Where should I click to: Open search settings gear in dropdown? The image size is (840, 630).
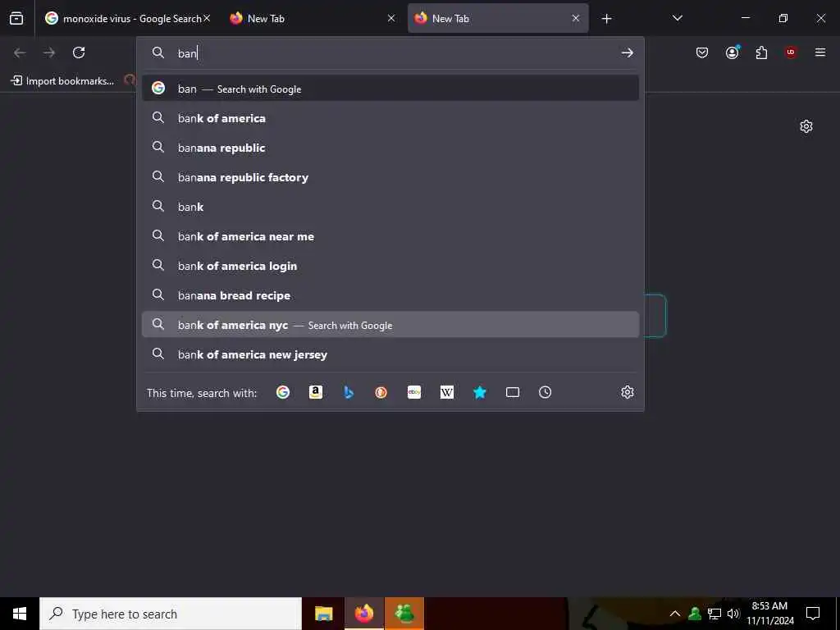pos(628,392)
